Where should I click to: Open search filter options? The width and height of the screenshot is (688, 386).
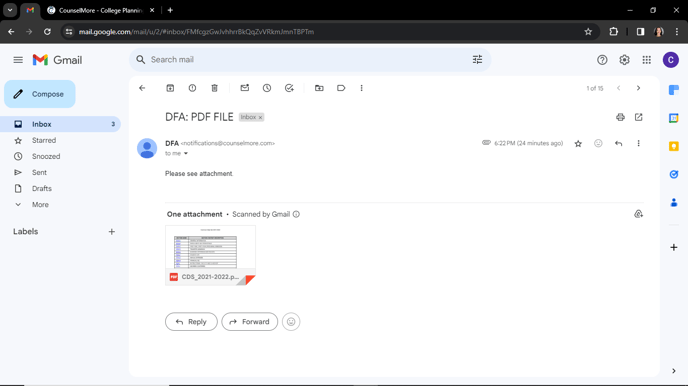(477, 60)
